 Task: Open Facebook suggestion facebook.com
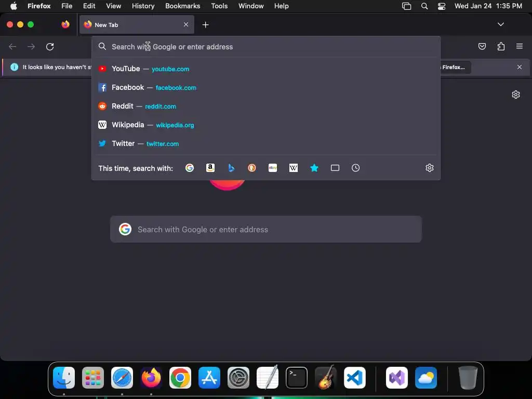coord(266,87)
